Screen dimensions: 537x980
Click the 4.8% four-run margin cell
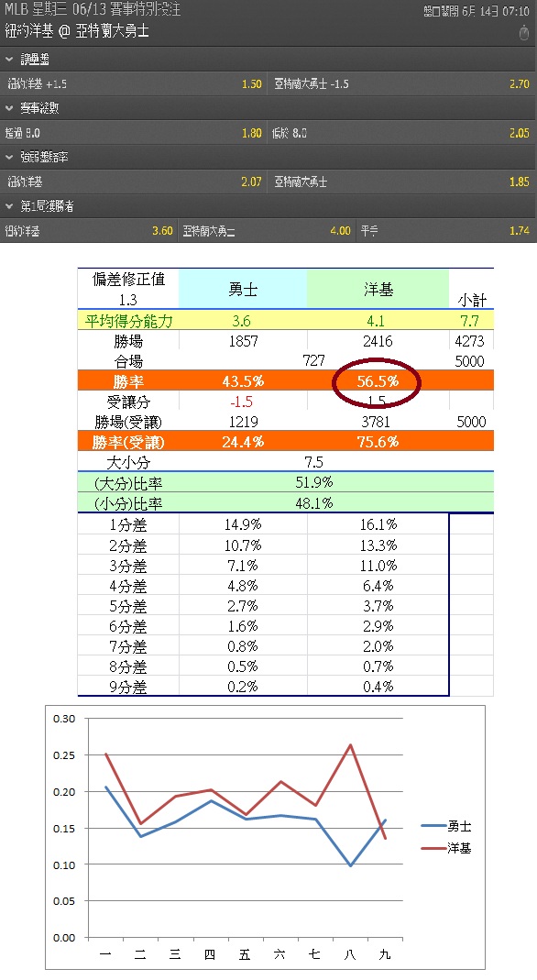(x=243, y=586)
